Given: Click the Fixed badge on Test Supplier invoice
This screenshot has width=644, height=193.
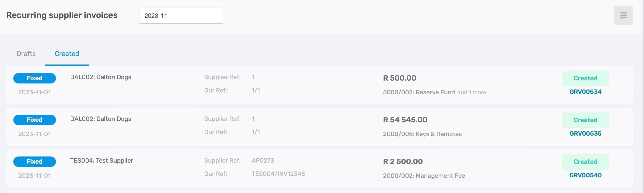Looking at the screenshot, I should click(35, 161).
